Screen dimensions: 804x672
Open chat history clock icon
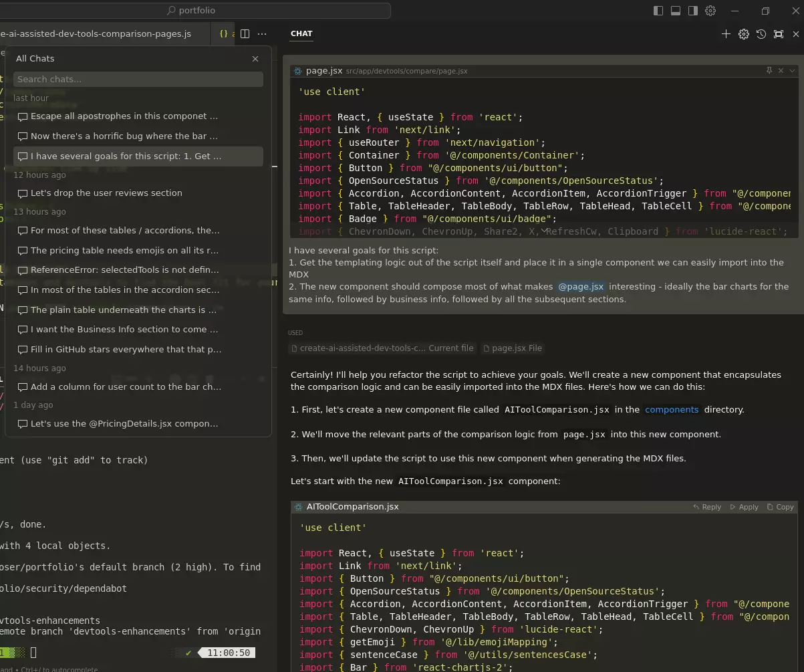[x=761, y=34]
